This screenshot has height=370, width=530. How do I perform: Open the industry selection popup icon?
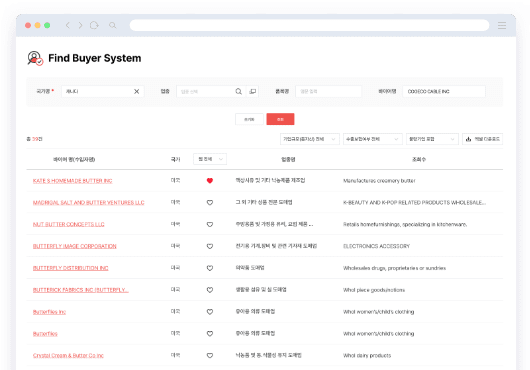(x=252, y=92)
